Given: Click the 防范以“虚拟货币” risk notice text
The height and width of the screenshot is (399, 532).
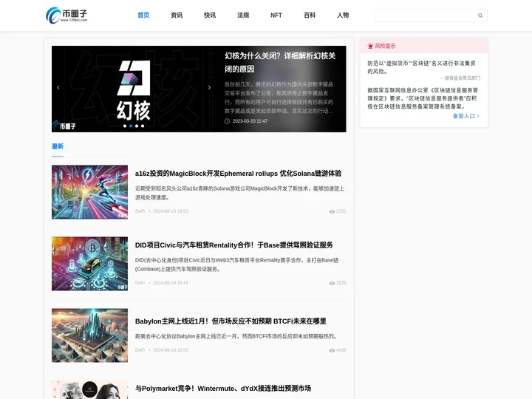Looking at the screenshot, I should [x=421, y=67].
